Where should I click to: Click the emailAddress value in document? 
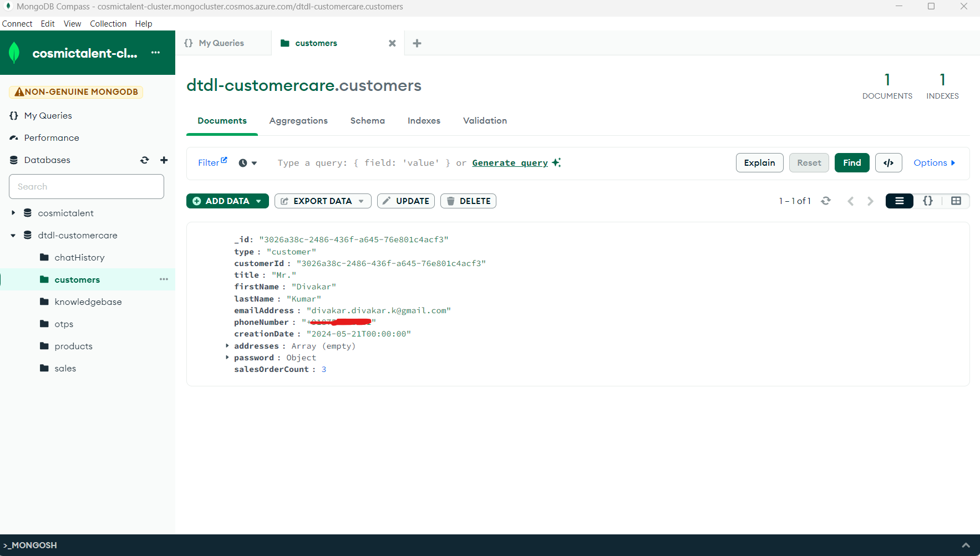tap(379, 310)
